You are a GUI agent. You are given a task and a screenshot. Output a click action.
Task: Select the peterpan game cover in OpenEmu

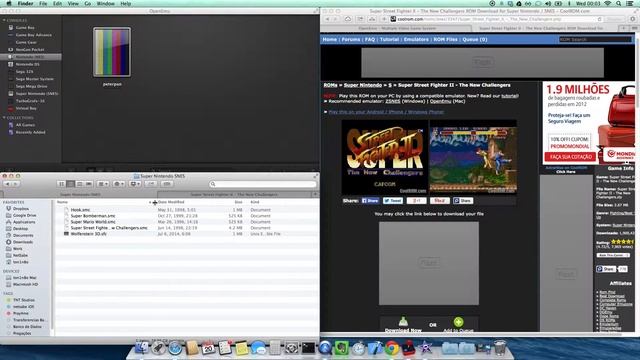point(112,52)
